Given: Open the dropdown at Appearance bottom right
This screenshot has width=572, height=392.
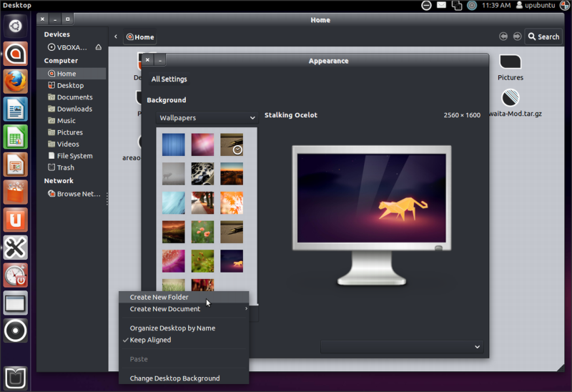Looking at the screenshot, I should pyautogui.click(x=402, y=347).
